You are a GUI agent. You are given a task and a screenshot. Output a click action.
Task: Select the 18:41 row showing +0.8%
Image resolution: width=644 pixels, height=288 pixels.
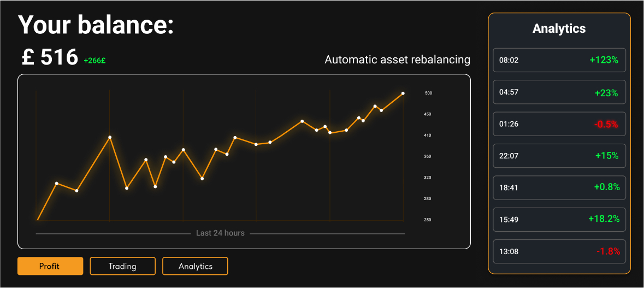click(x=559, y=187)
